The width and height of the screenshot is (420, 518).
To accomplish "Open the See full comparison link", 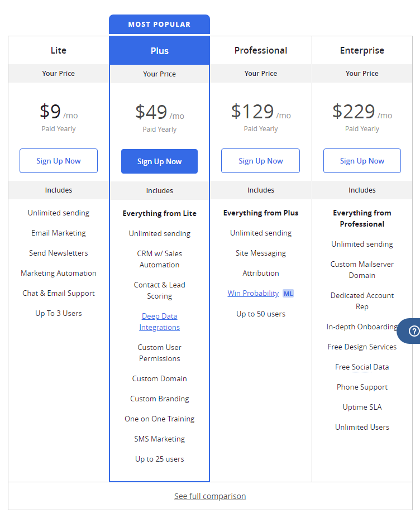I will pyautogui.click(x=210, y=496).
